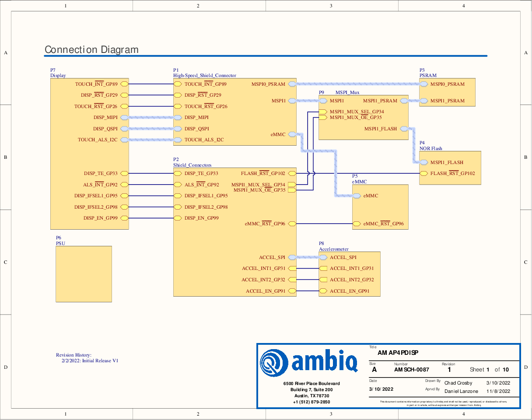The width and height of the screenshot is (532, 420).
Task: Click the Shield_Connectors sheet name under P2
Action: pos(192,165)
